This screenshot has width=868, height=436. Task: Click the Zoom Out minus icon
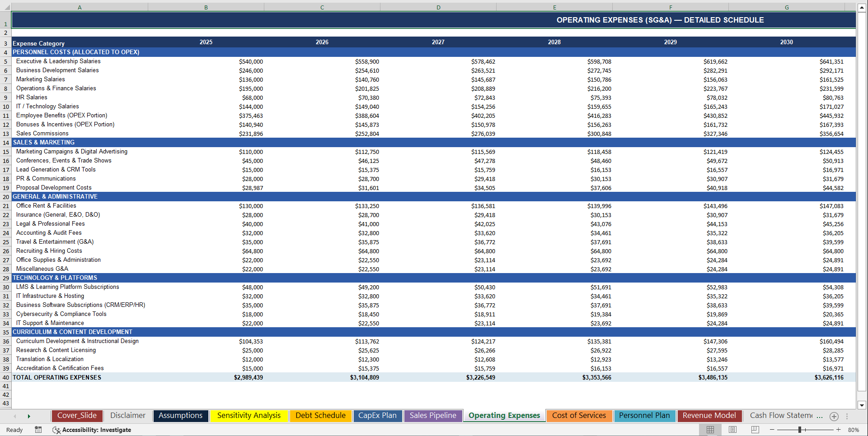pos(772,430)
